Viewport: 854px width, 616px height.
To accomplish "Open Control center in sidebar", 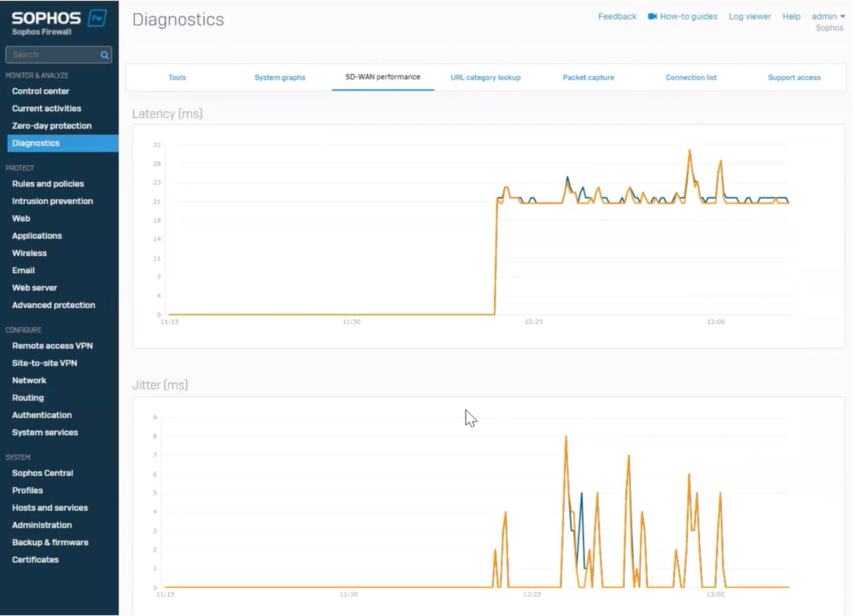I will pyautogui.click(x=41, y=91).
